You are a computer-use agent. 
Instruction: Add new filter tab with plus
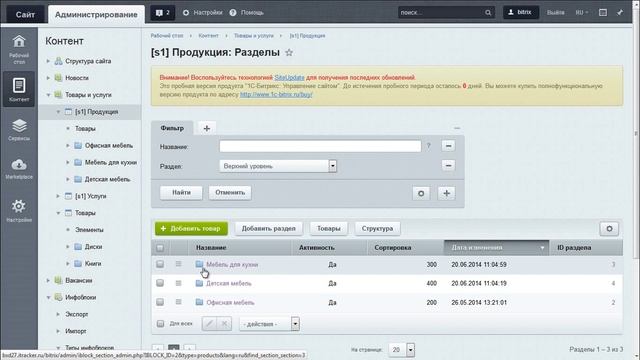pyautogui.click(x=207, y=129)
